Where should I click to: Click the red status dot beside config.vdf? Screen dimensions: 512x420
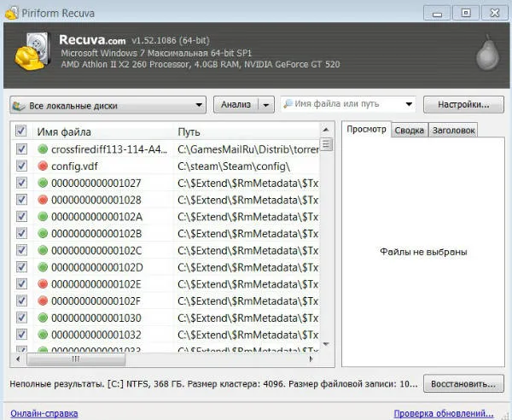[x=43, y=166]
